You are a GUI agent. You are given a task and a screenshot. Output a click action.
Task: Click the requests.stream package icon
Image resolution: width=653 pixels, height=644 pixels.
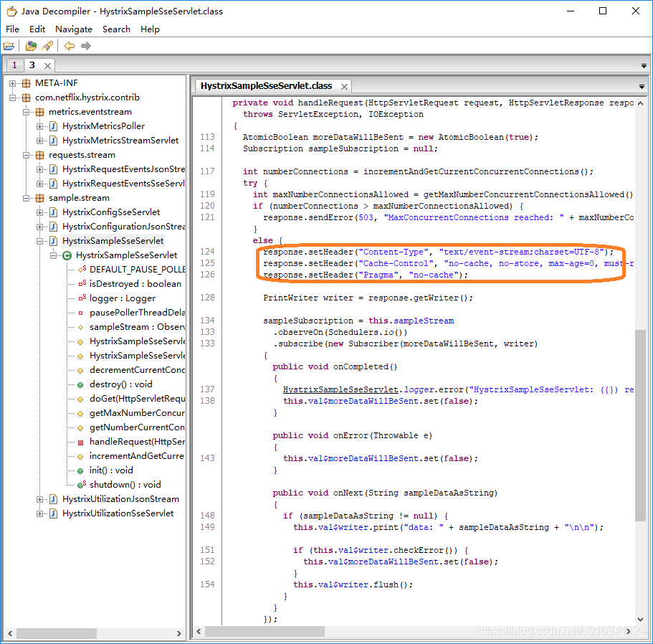(x=39, y=155)
